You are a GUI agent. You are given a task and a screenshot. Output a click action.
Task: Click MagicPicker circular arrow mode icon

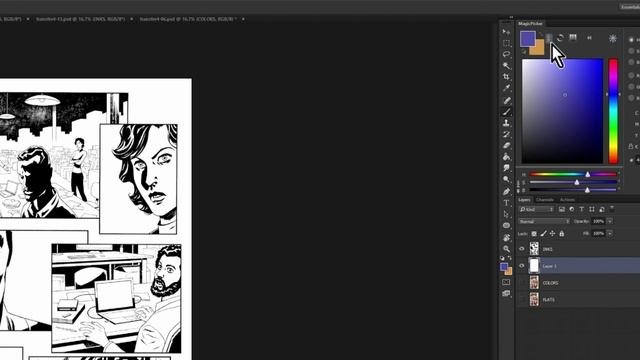click(x=560, y=38)
